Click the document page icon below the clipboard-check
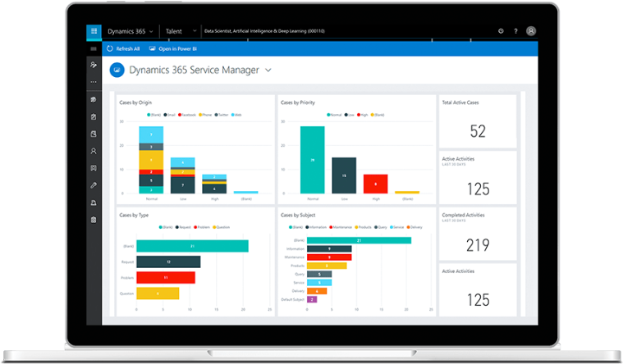This screenshot has width=623, height=364. [x=94, y=134]
